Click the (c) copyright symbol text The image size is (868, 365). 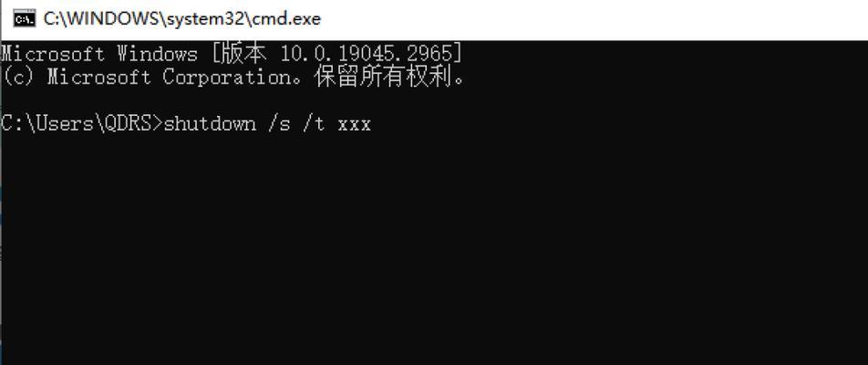click(17, 77)
